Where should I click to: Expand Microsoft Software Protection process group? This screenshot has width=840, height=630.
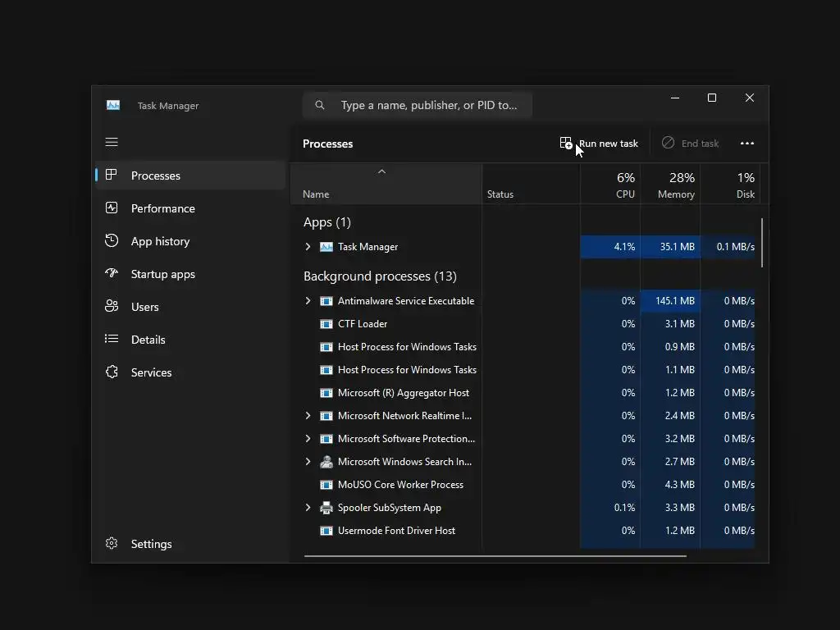click(308, 439)
